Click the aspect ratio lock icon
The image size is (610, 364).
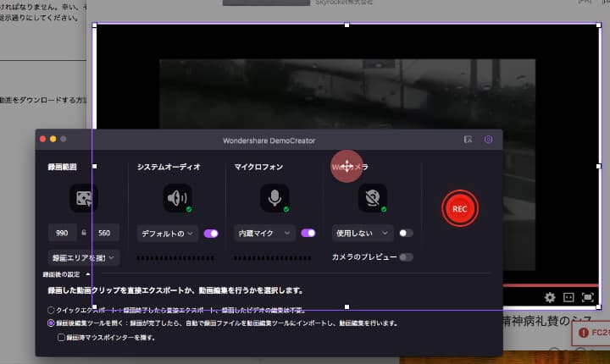tap(84, 233)
